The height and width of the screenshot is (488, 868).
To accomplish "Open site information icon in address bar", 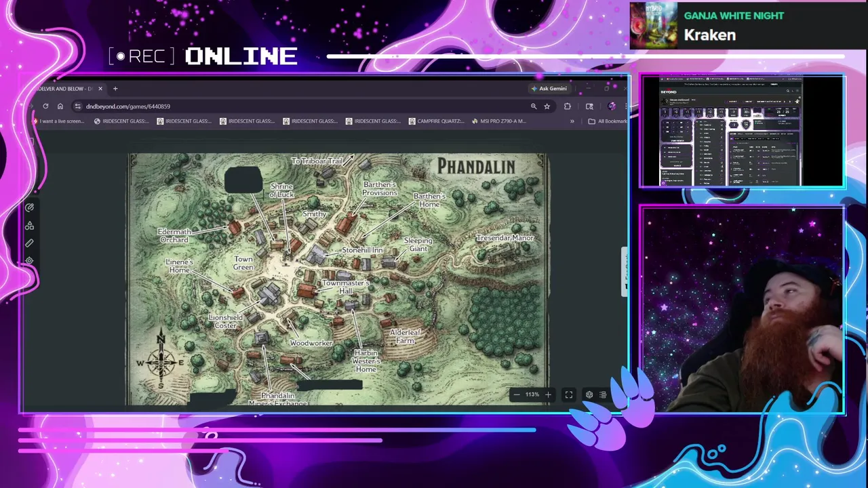I will (x=77, y=106).
